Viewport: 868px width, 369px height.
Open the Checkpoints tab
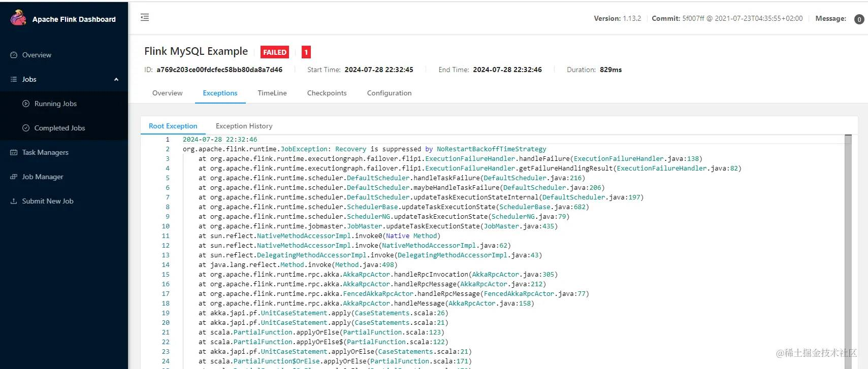(327, 93)
